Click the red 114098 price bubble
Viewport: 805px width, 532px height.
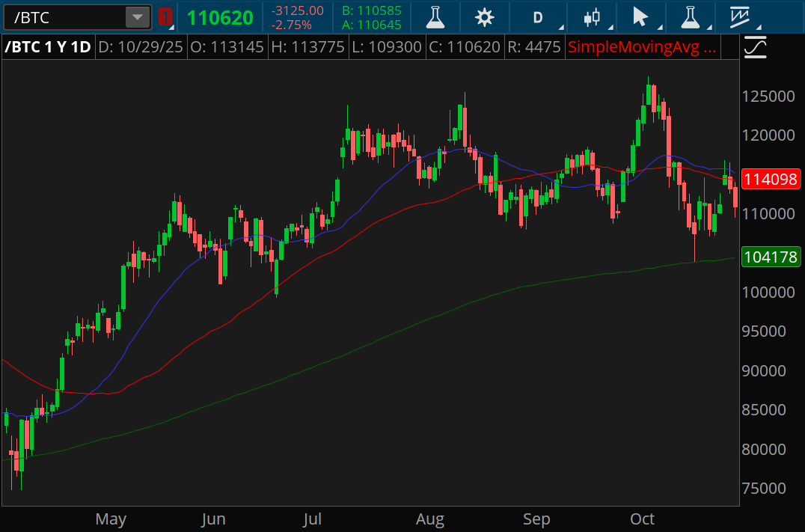click(x=771, y=179)
